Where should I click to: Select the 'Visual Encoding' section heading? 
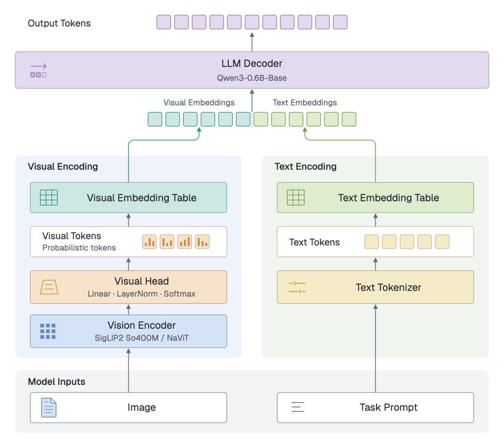63,166
